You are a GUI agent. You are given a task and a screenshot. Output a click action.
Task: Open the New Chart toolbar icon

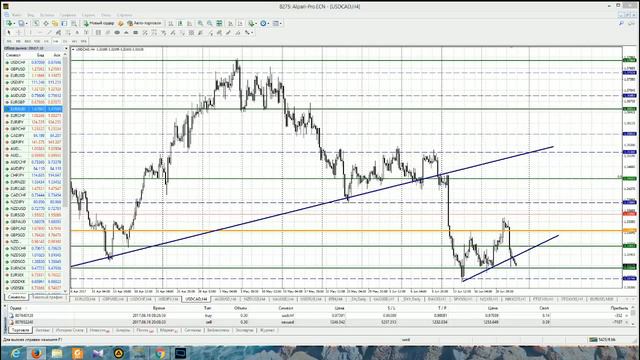point(9,23)
